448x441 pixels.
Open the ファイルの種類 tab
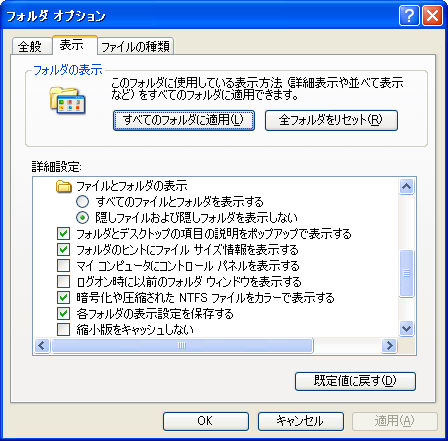[x=135, y=46]
